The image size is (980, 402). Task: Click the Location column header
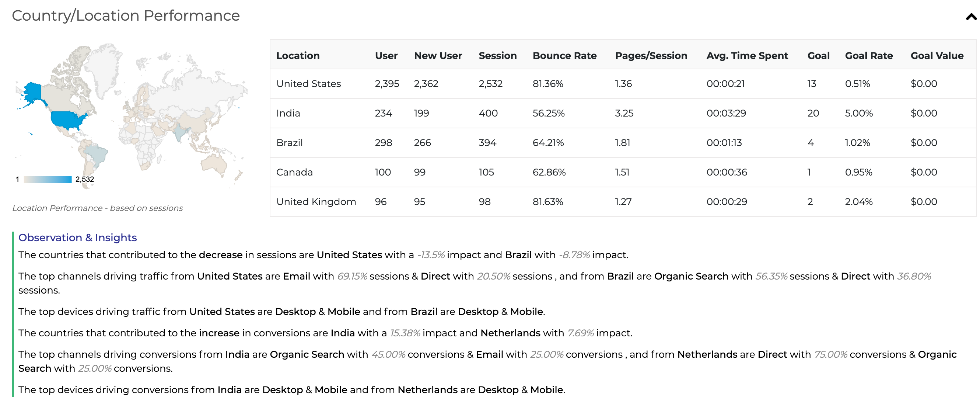pos(298,56)
